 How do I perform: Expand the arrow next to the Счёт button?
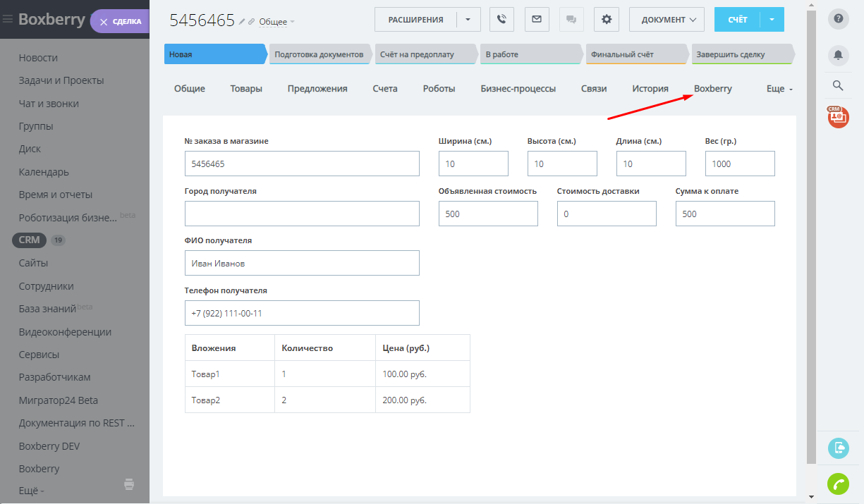(x=772, y=20)
